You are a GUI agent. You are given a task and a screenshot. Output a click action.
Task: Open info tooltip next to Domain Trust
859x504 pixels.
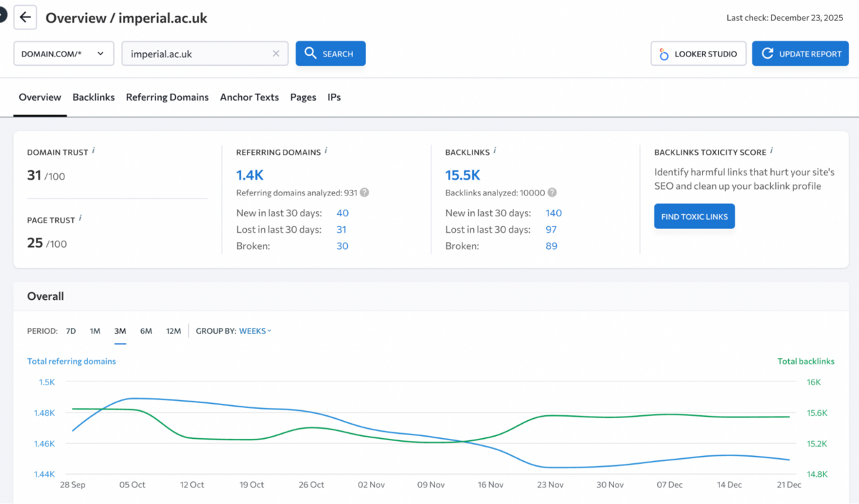[94, 151]
